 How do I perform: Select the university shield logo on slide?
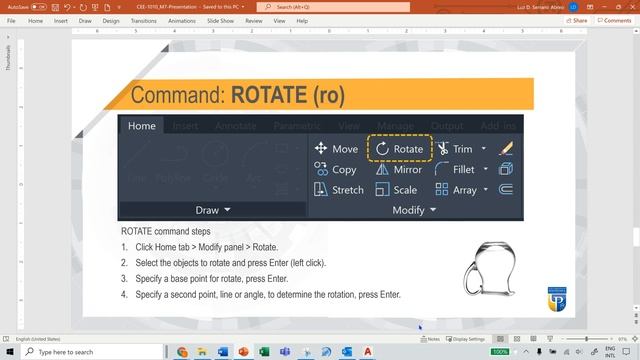click(557, 299)
